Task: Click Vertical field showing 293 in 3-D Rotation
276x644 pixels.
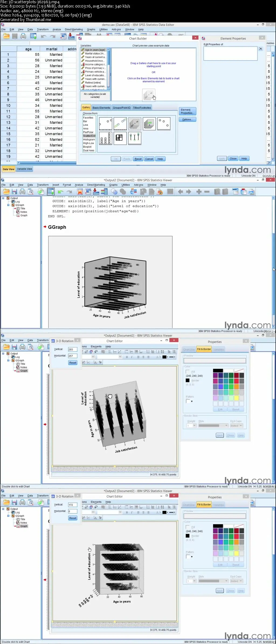Action: tap(73, 349)
